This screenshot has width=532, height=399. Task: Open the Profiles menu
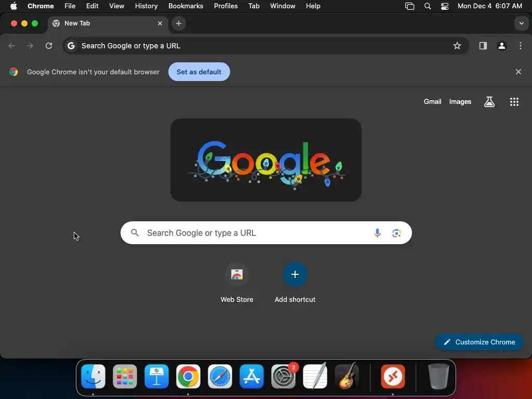point(225,6)
